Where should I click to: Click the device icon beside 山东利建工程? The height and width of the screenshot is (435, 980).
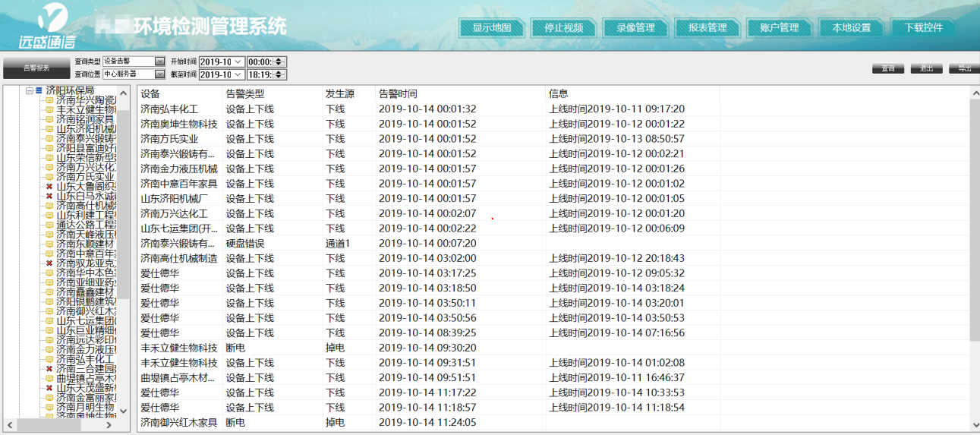click(x=49, y=216)
